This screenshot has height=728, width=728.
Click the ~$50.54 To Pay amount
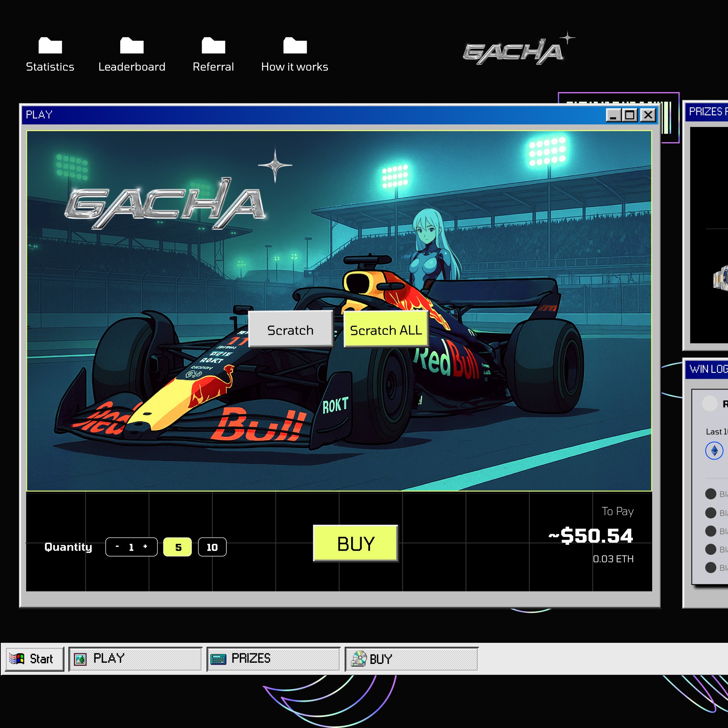pyautogui.click(x=591, y=535)
